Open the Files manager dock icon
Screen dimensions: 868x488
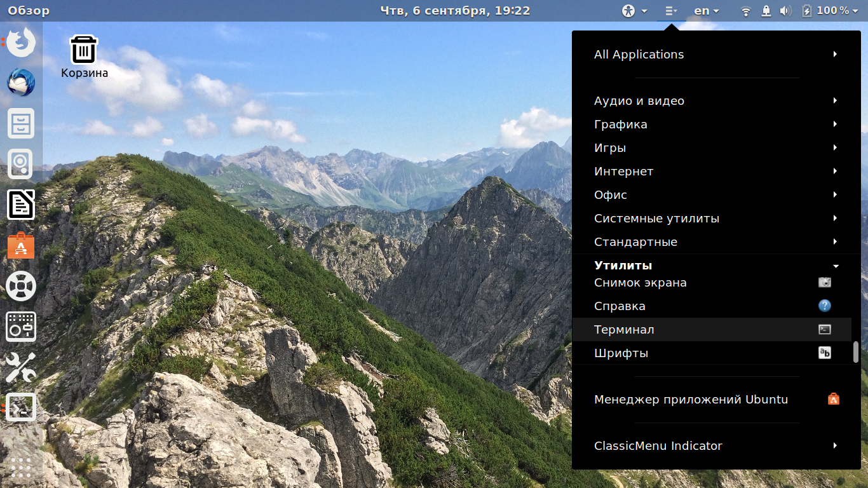(x=21, y=123)
